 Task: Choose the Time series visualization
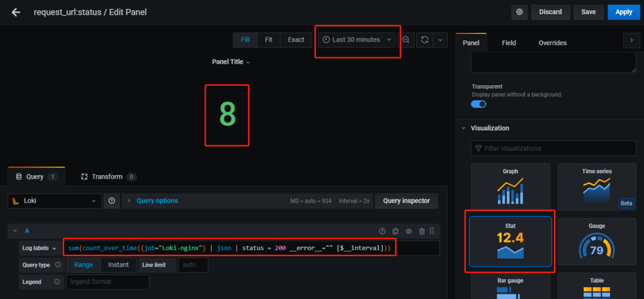tap(597, 187)
